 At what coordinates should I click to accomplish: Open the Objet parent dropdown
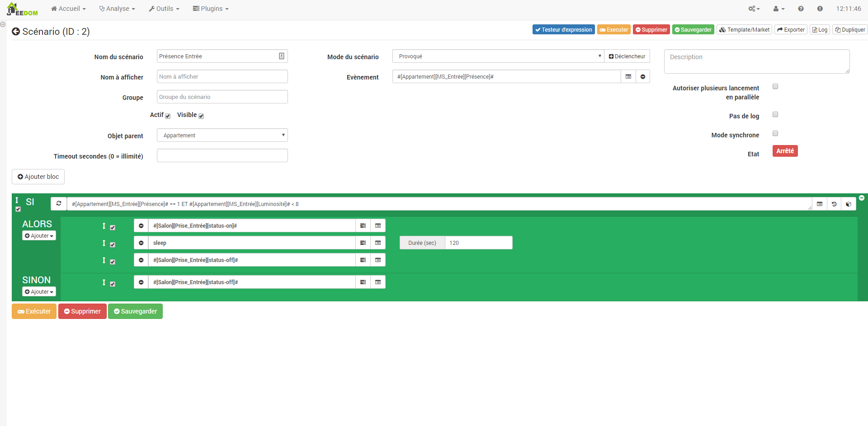222,136
